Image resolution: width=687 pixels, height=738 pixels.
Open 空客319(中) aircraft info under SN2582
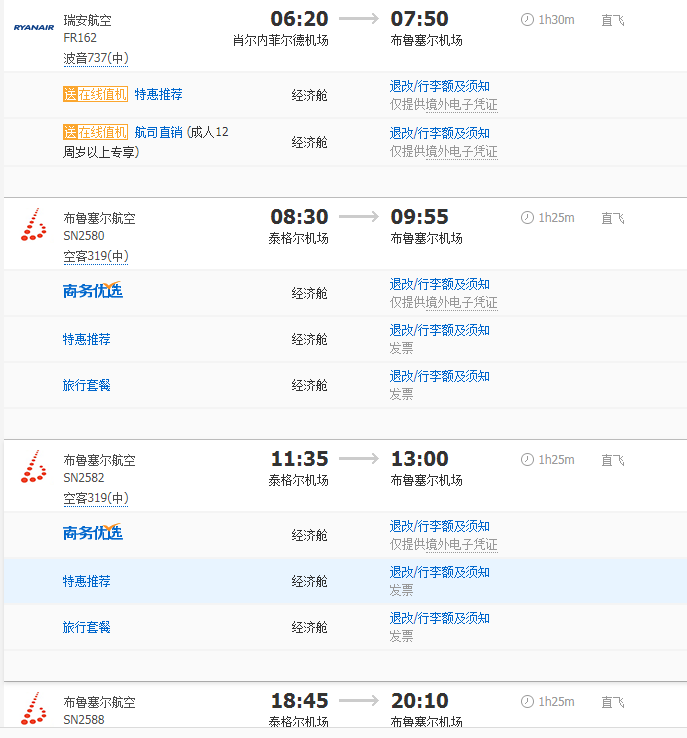click(95, 498)
